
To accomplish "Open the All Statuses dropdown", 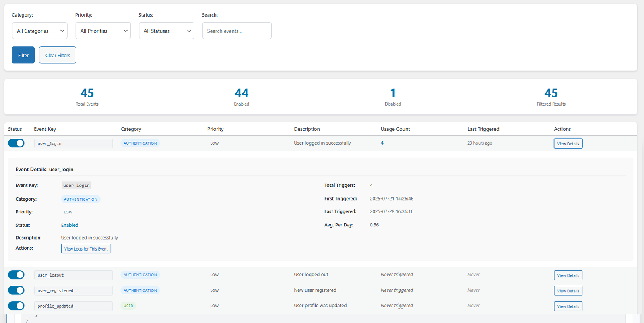I will tap(167, 31).
